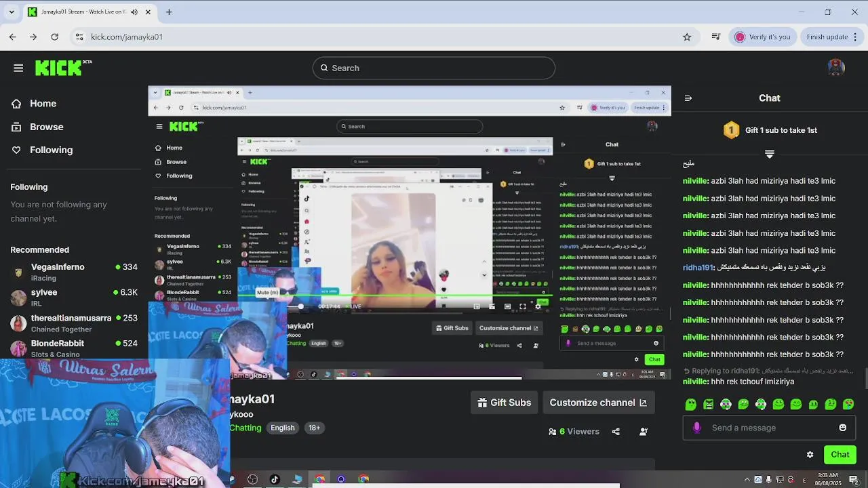Viewport: 868px width, 488px height.
Task: Click the 18+ tag
Action: (x=314, y=428)
